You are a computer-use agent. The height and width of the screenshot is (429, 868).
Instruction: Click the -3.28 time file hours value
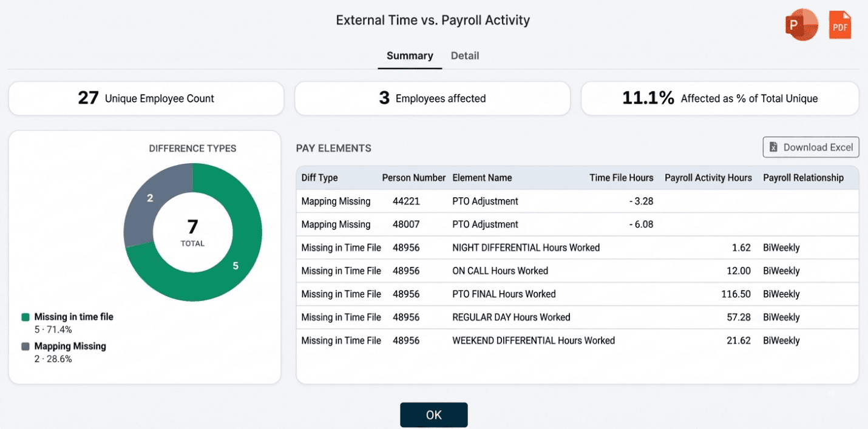point(641,201)
